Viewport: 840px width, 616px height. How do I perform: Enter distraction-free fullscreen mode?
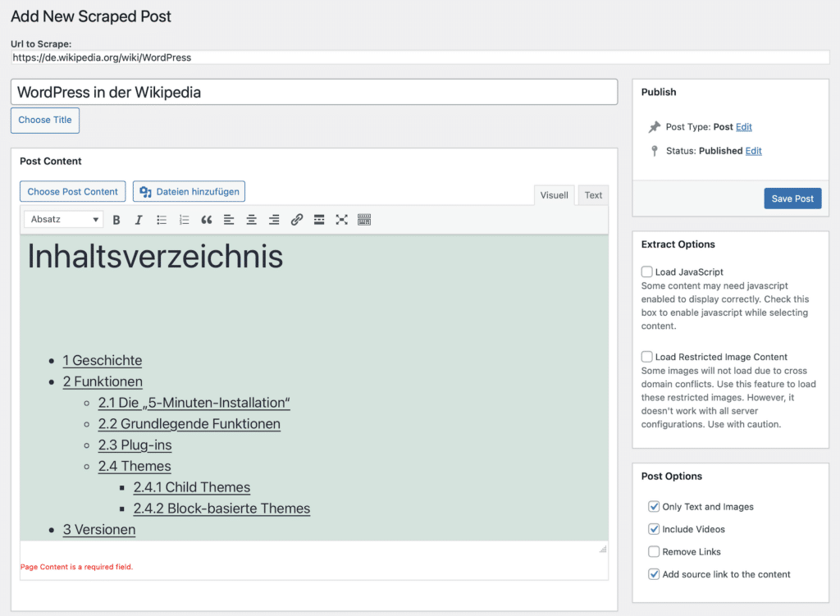[x=342, y=220]
